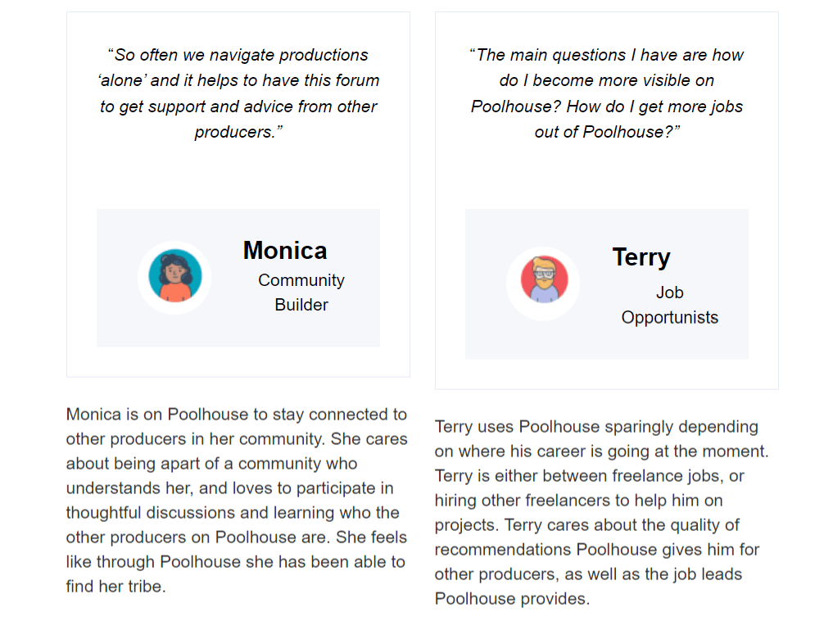Viewport: 833px width, 644px height.
Task: Select the Monica name heading
Action: pyautogui.click(x=285, y=250)
